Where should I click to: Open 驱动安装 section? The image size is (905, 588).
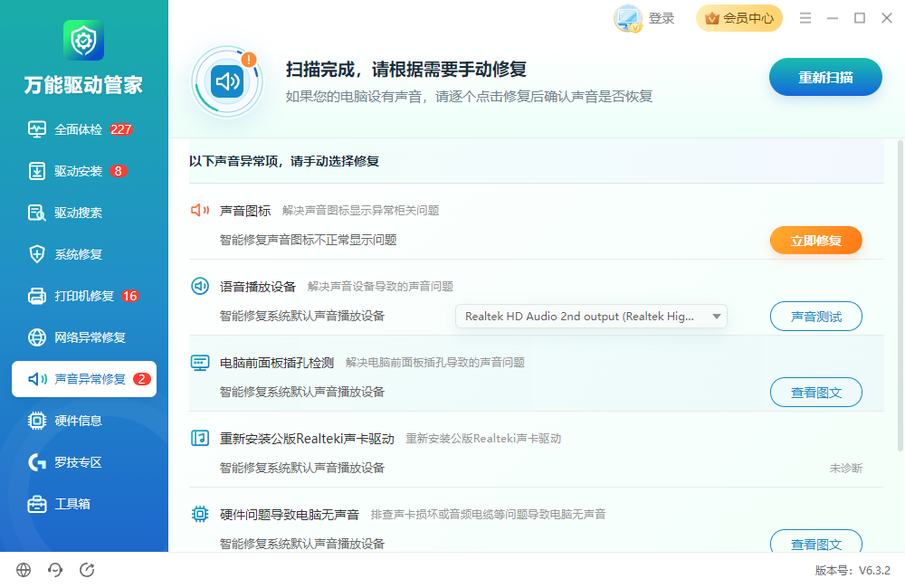tap(83, 171)
